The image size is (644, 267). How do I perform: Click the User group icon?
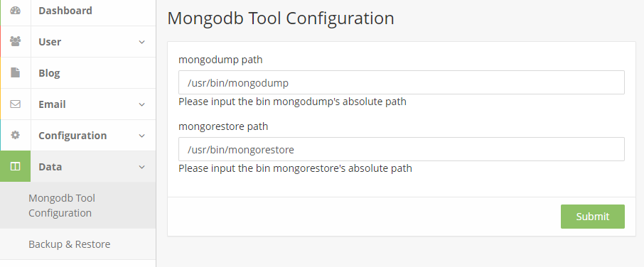15,41
